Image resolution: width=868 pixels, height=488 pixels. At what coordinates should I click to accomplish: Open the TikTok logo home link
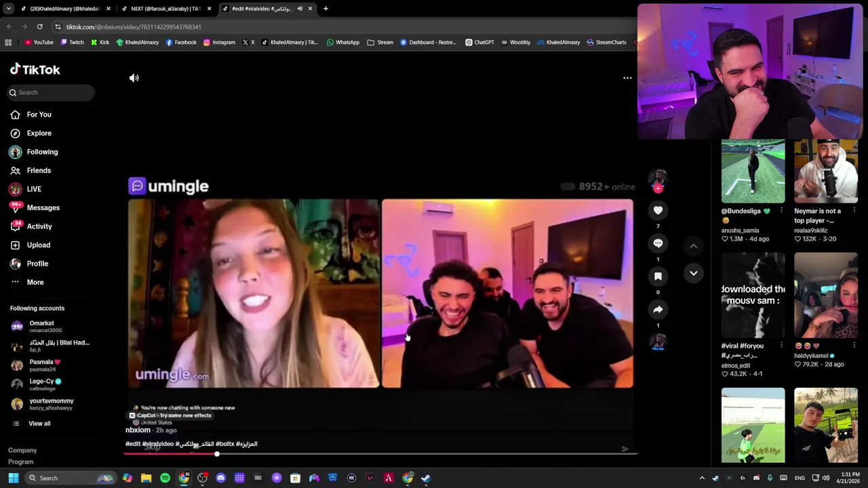click(x=35, y=69)
